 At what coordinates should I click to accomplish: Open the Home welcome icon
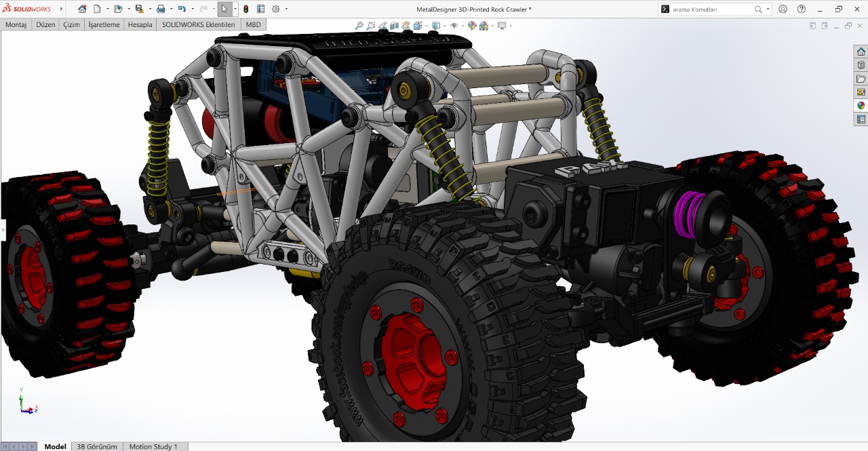coord(82,9)
